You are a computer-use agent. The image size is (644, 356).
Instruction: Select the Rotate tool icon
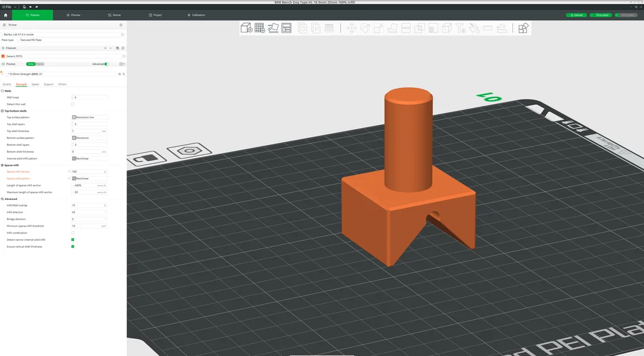tap(365, 28)
